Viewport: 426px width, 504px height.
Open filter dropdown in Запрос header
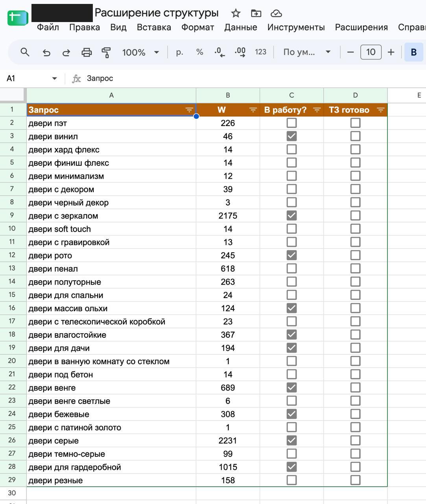189,110
